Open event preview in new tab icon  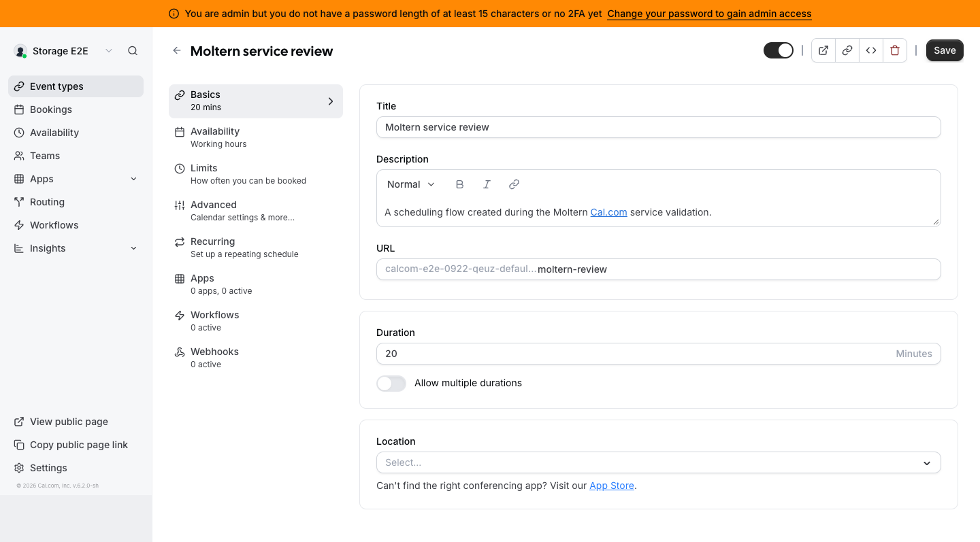coord(823,50)
